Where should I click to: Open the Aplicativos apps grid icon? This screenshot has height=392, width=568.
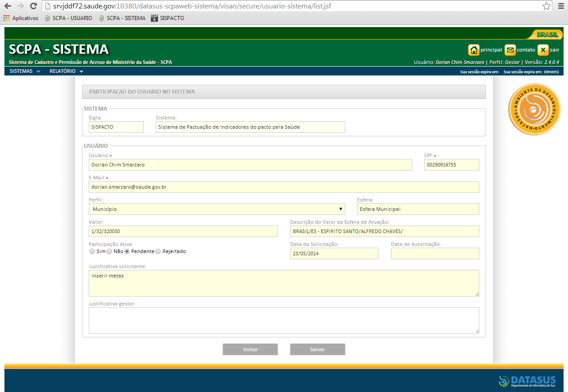pos(6,18)
